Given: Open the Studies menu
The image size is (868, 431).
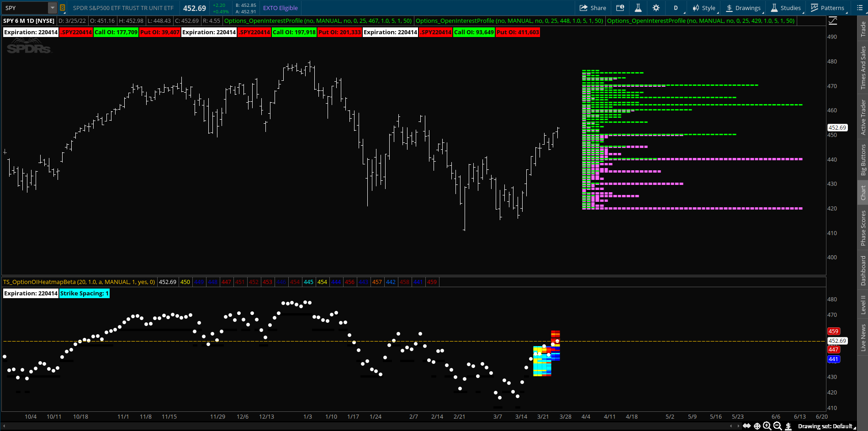Looking at the screenshot, I should click(x=786, y=8).
